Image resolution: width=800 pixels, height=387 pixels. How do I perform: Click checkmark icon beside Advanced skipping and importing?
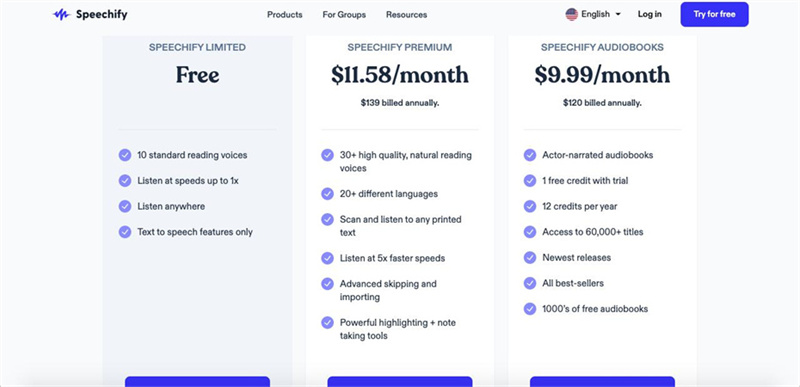(328, 284)
